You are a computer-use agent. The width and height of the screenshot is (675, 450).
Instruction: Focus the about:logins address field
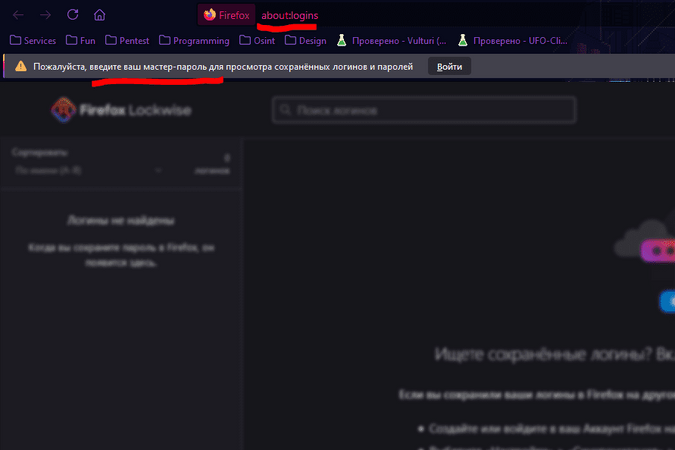click(289, 16)
